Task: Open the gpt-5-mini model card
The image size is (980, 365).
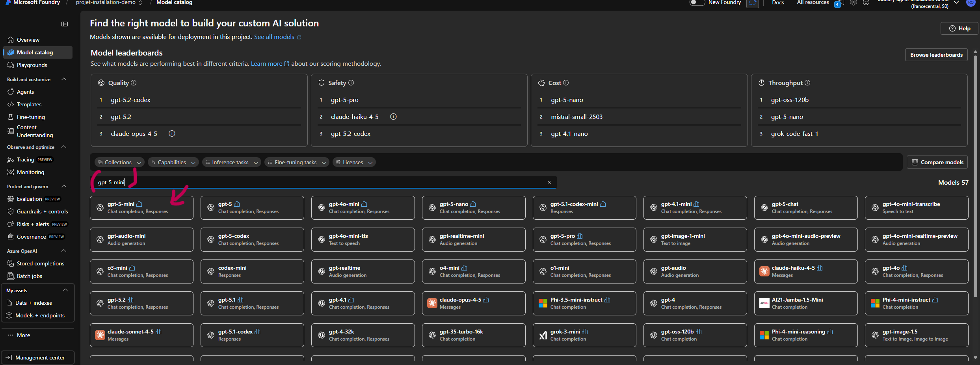Action: [x=141, y=208]
